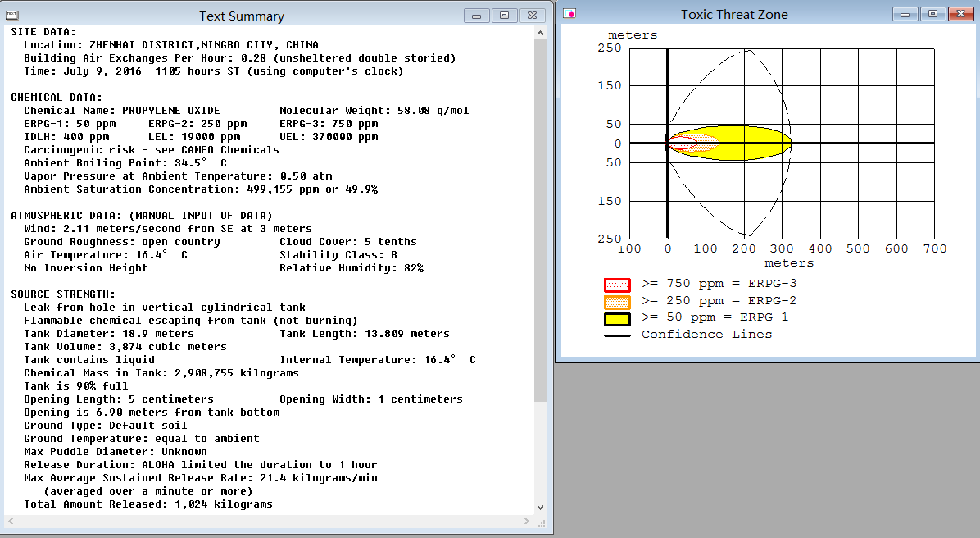The width and height of the screenshot is (980, 538).
Task: Click the Toxic Threat Zone title text
Action: pos(734,15)
